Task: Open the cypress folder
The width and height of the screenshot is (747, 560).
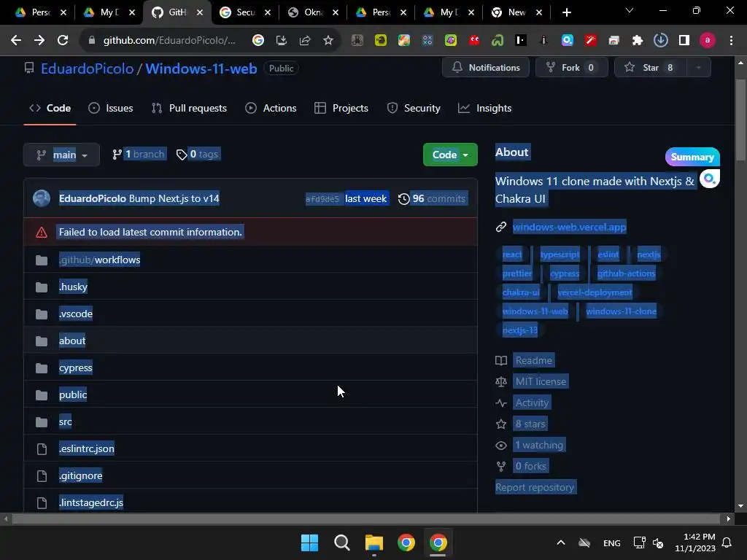Action: tap(76, 367)
